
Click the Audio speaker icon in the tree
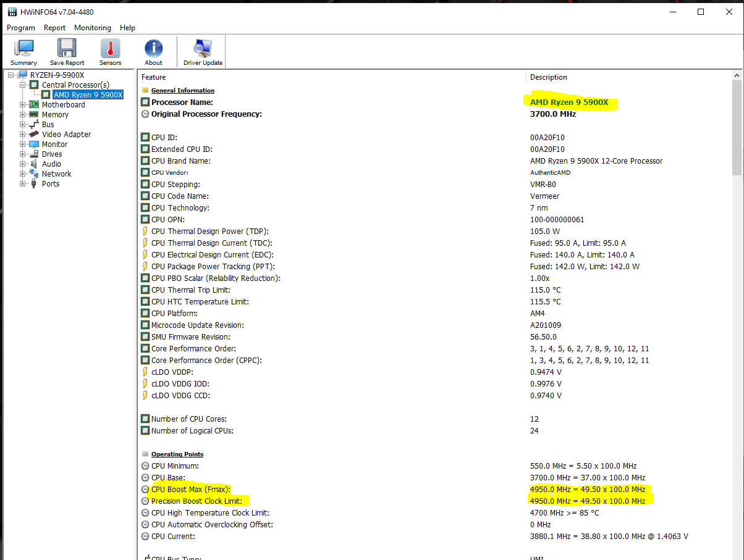[34, 164]
